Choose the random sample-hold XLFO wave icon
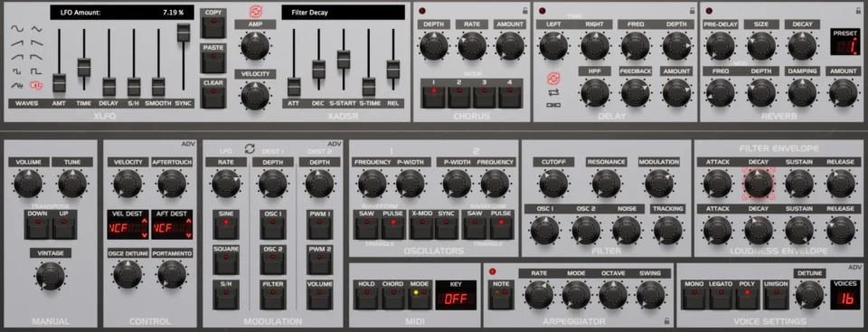Screen dimensions: 868x332 pos(36,85)
